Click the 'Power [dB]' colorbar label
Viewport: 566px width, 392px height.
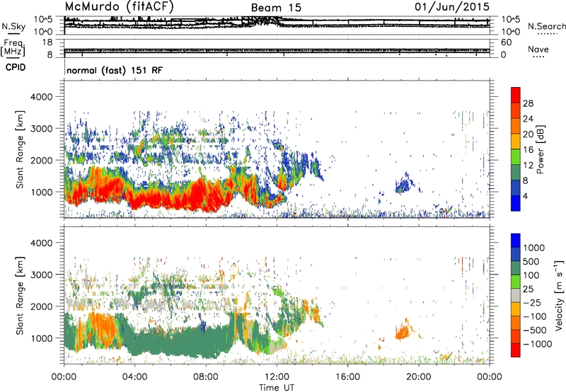tap(540, 149)
